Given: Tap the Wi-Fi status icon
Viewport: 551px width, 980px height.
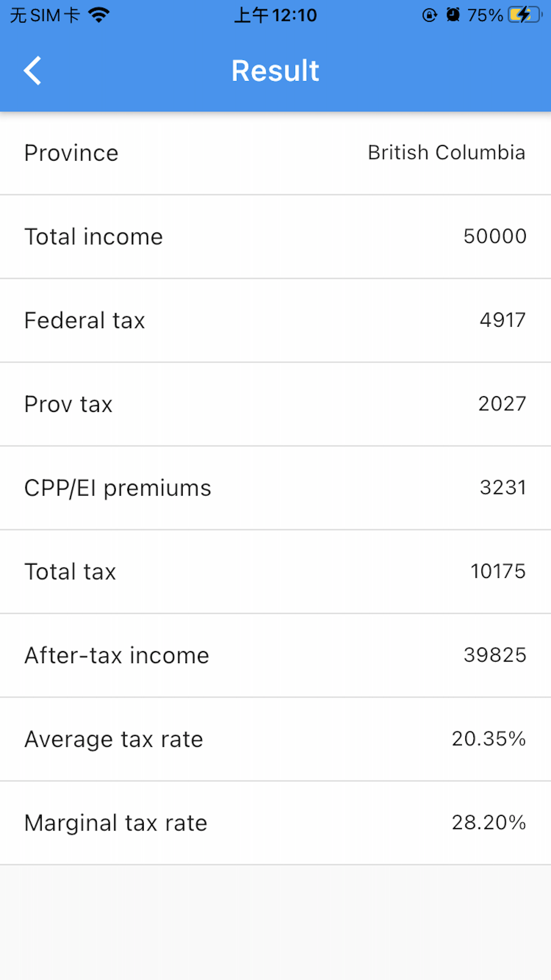Looking at the screenshot, I should coord(98,15).
